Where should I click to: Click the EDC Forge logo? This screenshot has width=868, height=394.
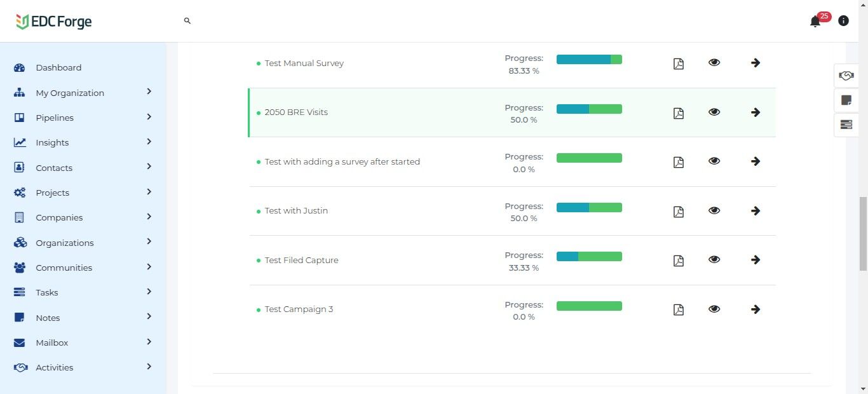point(54,22)
